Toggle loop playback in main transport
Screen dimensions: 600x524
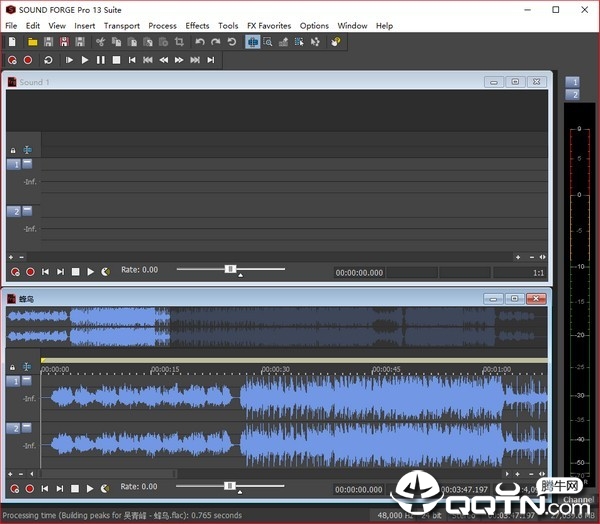(48, 60)
